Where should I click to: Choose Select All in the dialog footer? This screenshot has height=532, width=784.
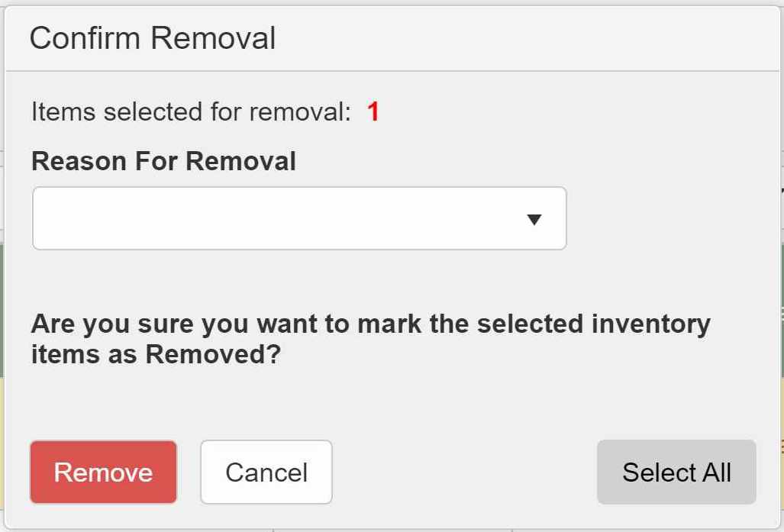pyautogui.click(x=676, y=472)
